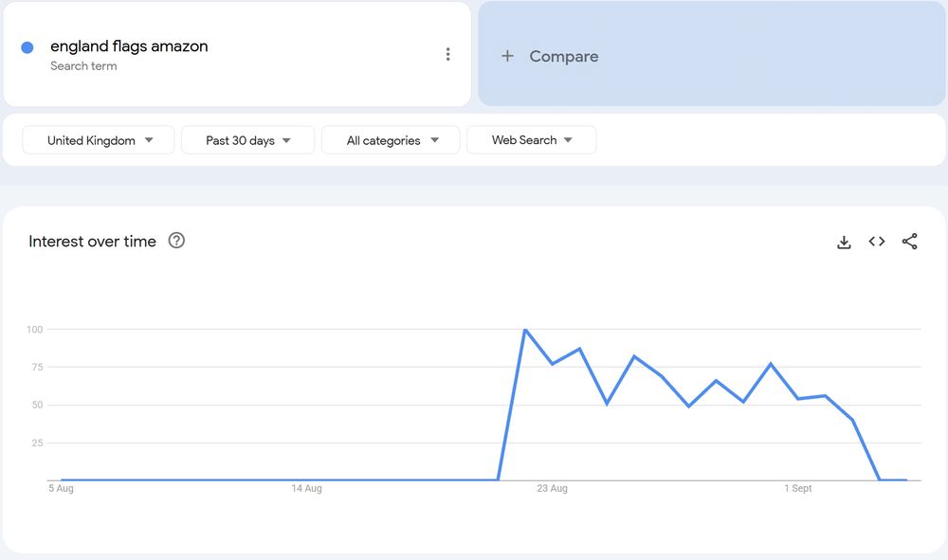Expand the United Kingdom region dropdown
948x560 pixels.
pos(99,140)
